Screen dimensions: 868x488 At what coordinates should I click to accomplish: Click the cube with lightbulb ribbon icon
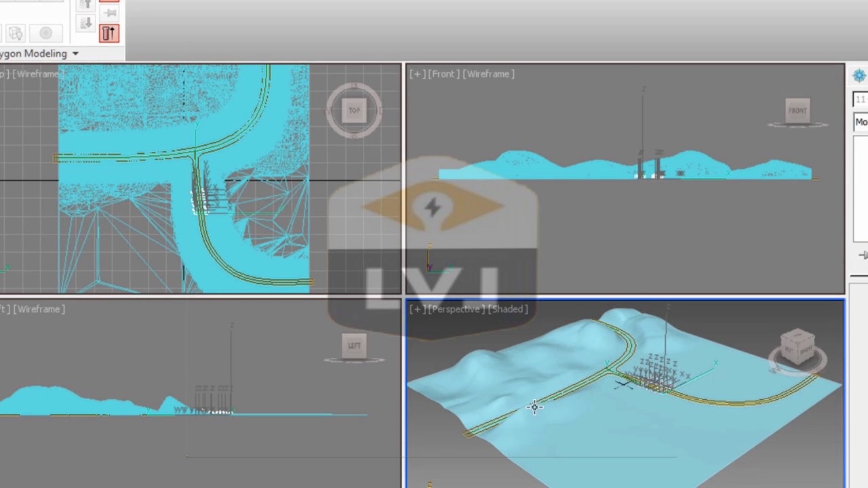16,33
